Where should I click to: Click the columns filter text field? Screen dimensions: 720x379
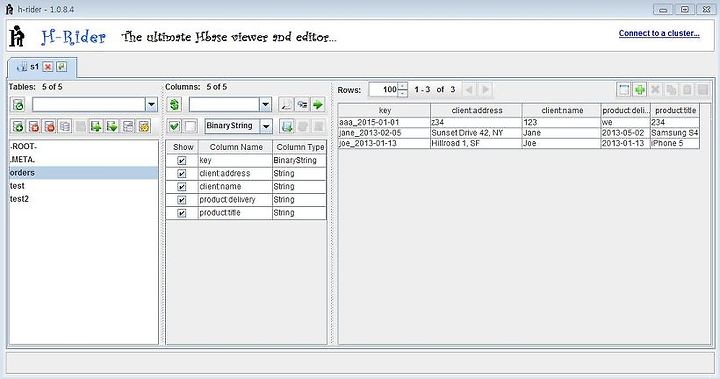[225, 105]
